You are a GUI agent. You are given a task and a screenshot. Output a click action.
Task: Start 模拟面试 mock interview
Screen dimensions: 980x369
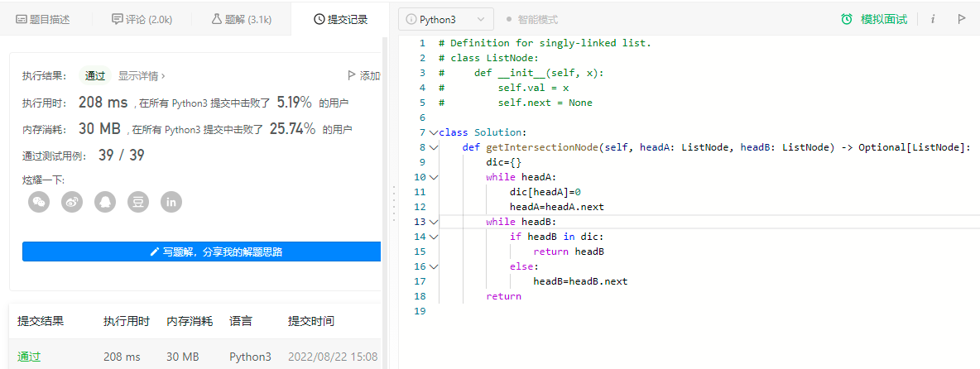click(x=874, y=19)
